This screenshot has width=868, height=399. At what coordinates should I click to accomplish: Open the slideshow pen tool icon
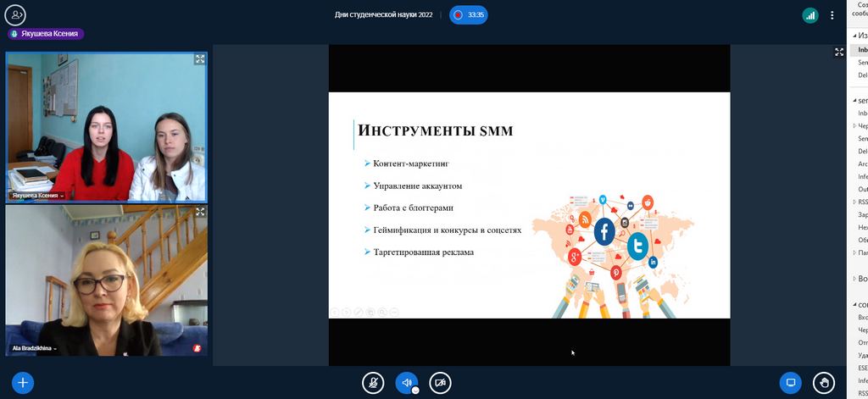[x=359, y=312]
